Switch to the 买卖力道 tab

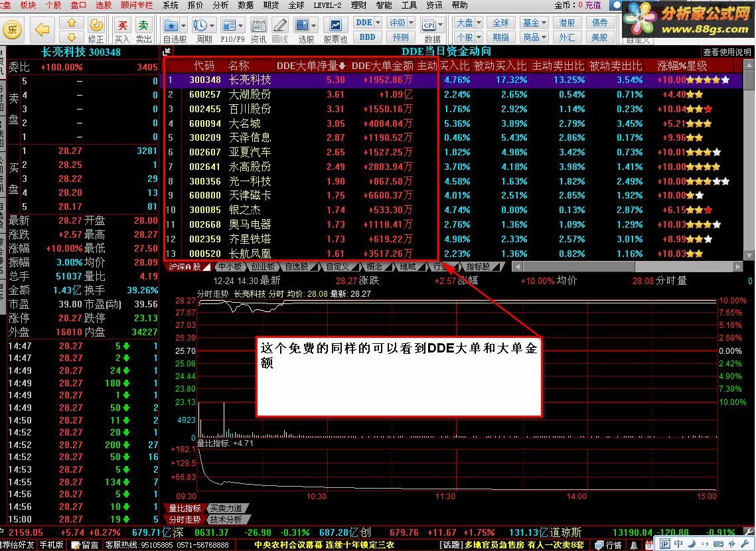[226, 508]
